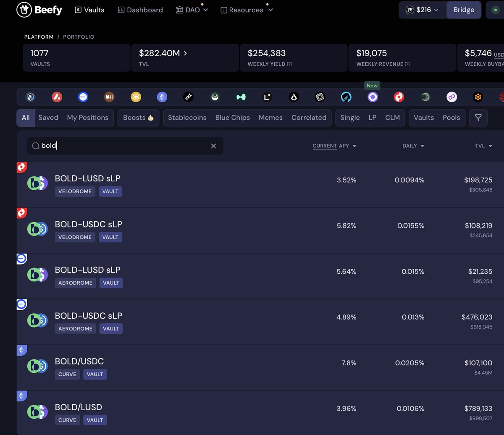504x435 pixels.
Task: Switch to the Saved tab
Action: tap(48, 118)
